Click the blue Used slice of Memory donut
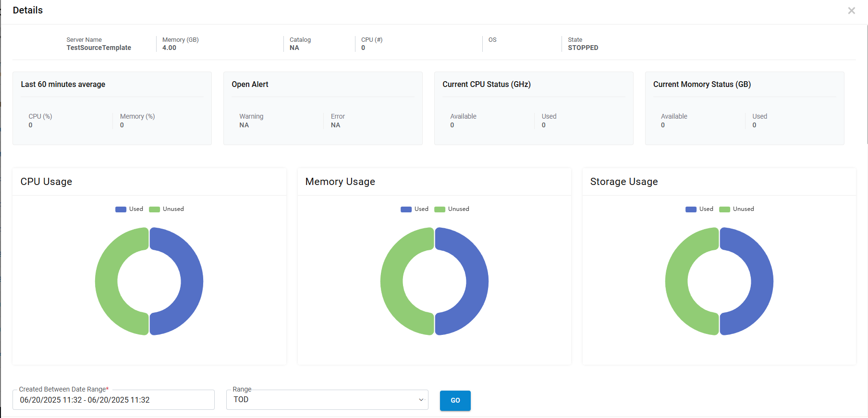This screenshot has width=868, height=418. [477, 281]
